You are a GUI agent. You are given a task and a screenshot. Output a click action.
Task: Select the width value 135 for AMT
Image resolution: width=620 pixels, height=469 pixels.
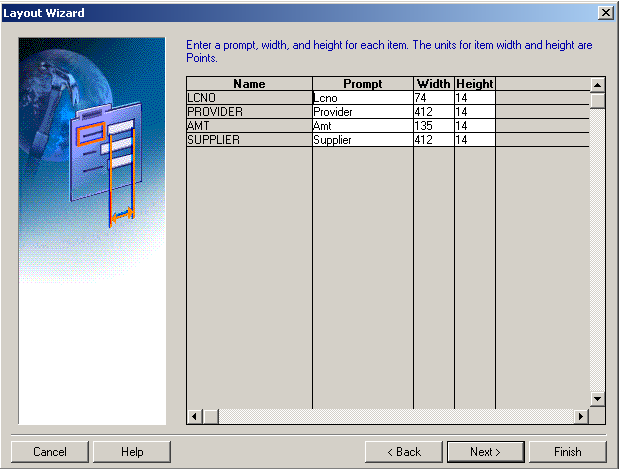[434, 126]
